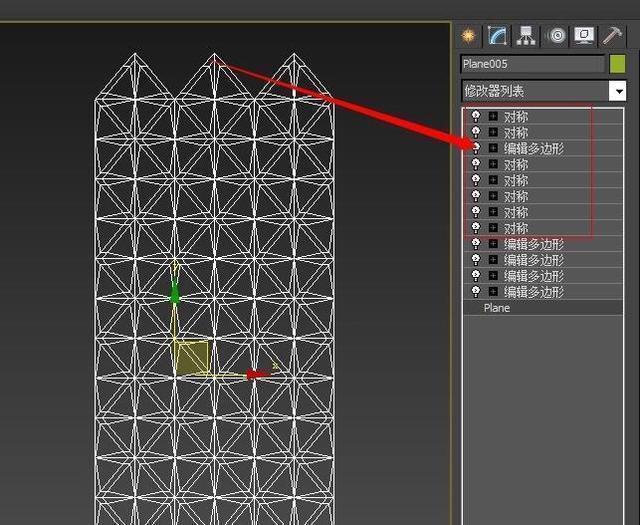Toggle lightbulb of 编辑多边形 just below last 对称
The height and width of the screenshot is (525, 640).
[x=476, y=244]
